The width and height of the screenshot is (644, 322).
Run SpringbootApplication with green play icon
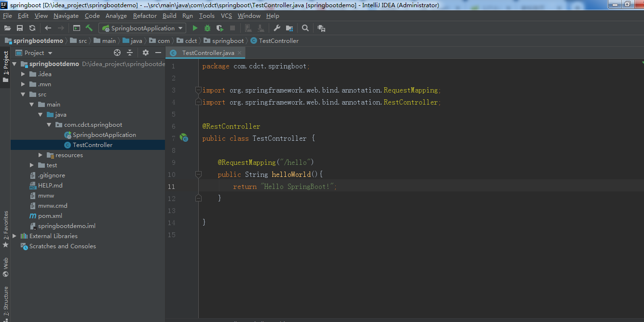click(195, 28)
